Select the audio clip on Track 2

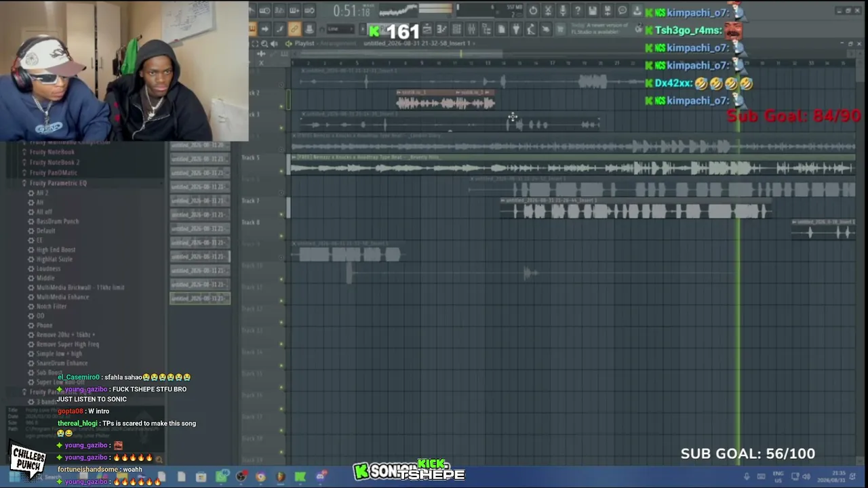(x=446, y=100)
